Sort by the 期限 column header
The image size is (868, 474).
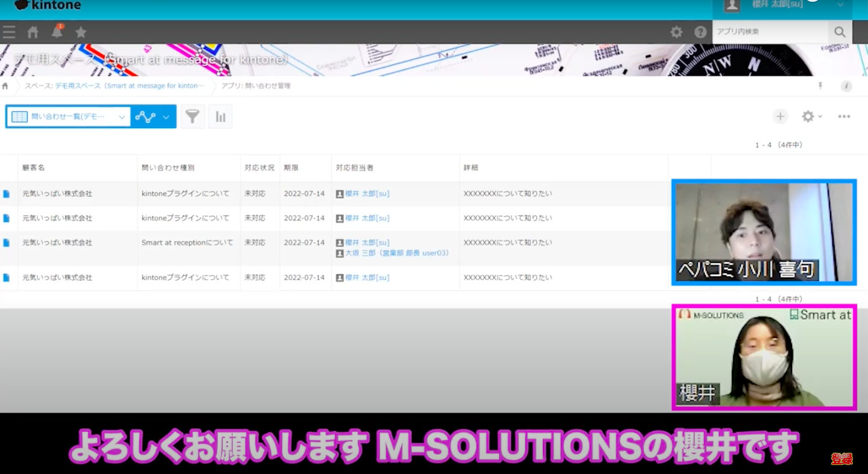[x=291, y=168]
